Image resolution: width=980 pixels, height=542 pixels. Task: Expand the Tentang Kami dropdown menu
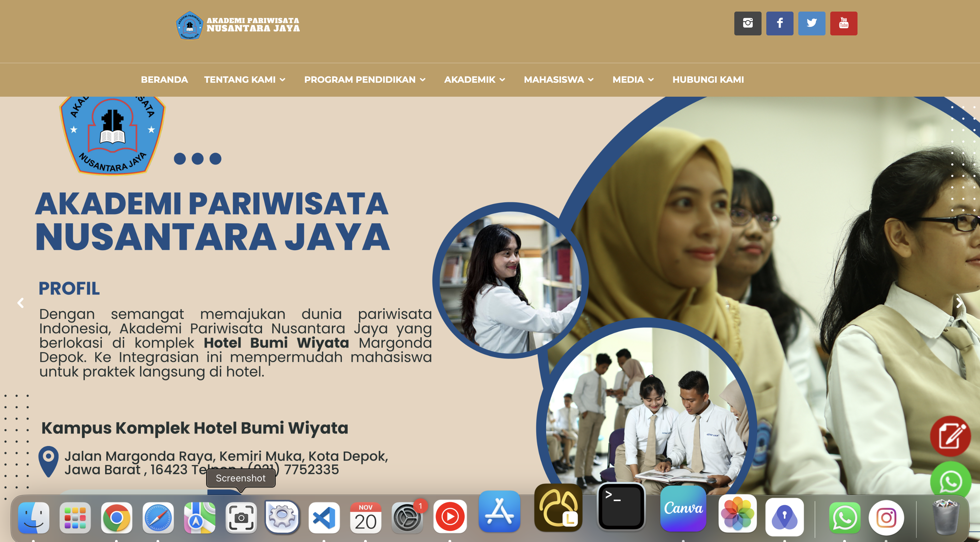(x=245, y=80)
